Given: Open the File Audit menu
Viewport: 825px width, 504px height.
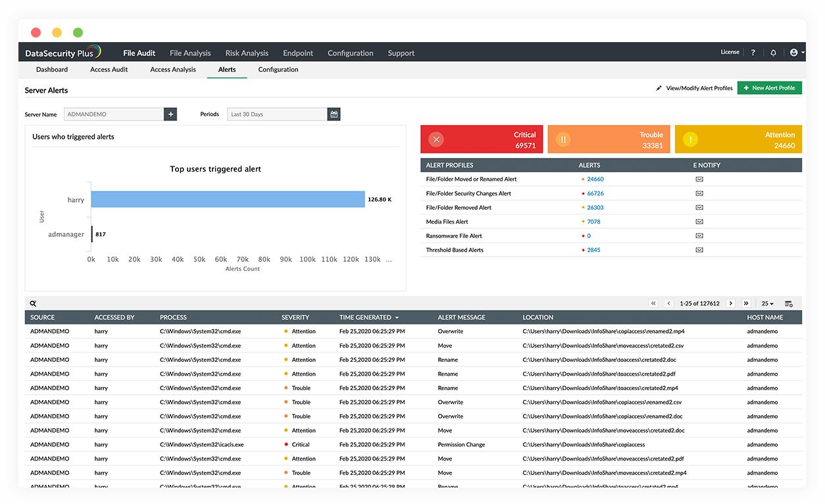Looking at the screenshot, I should (x=139, y=53).
